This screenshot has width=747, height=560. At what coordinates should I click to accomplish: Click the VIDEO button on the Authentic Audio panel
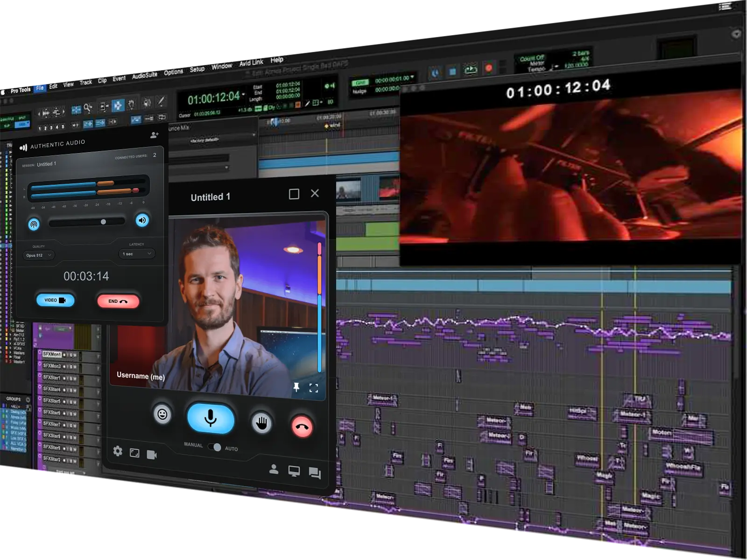56,300
